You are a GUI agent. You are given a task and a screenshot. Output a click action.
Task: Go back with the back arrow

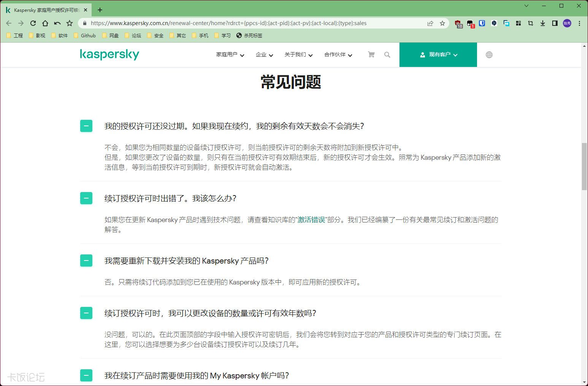(x=9, y=23)
